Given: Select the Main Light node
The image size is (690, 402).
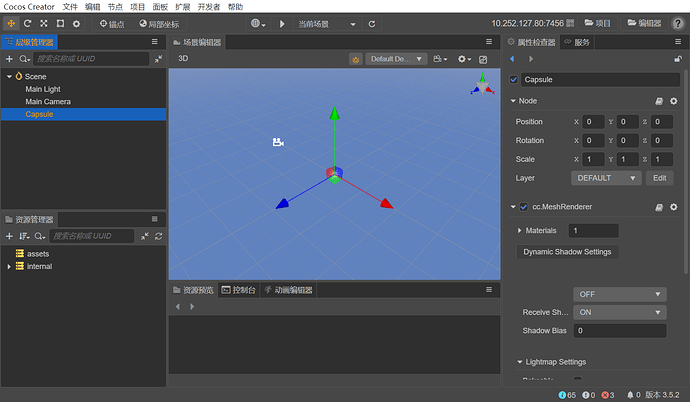Looking at the screenshot, I should tap(43, 89).
